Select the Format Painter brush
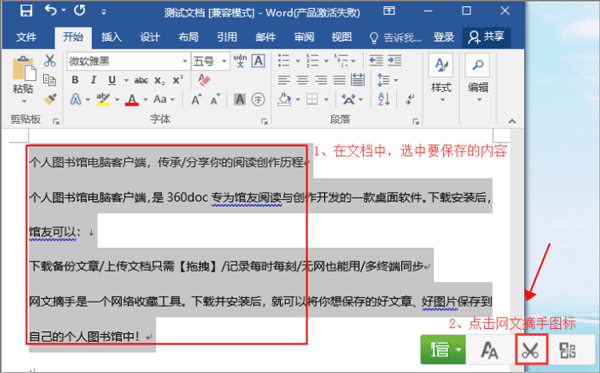Viewport: 600px width, 373px height. click(50, 99)
